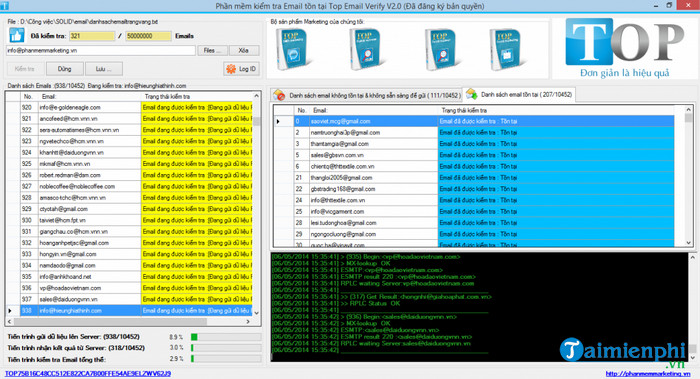The height and width of the screenshot is (379, 700).
Task: Select row ctyotah@gmail.com
Action: [x=129, y=209]
